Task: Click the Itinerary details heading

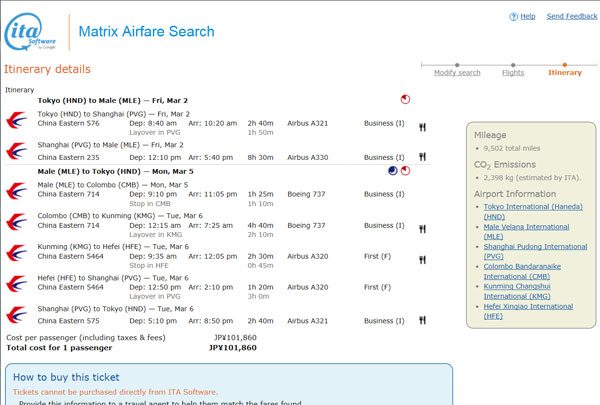Action: pyautogui.click(x=47, y=69)
